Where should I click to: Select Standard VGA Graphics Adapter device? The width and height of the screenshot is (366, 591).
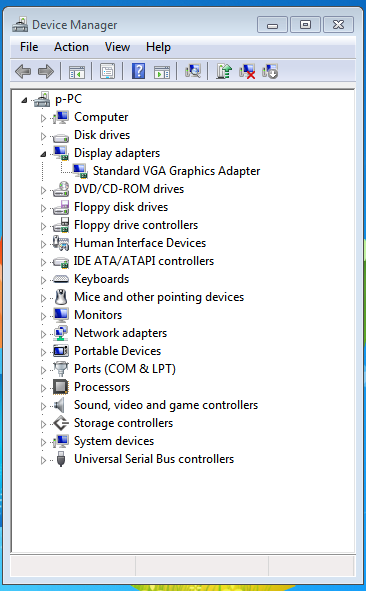coord(176,171)
